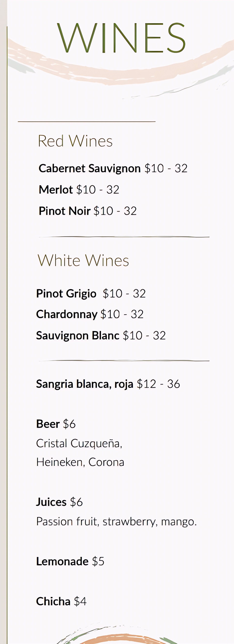Pick Pinot Grigio from white wines

(66, 293)
